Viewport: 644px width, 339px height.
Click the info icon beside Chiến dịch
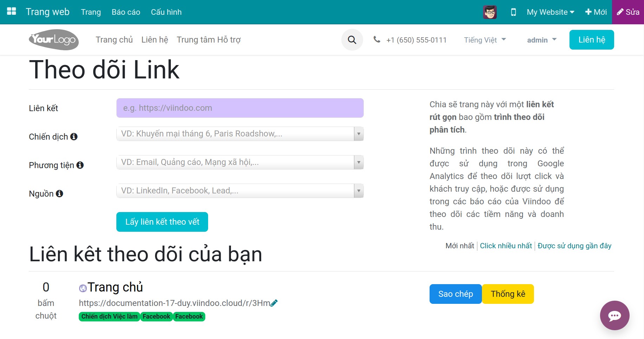74,136
